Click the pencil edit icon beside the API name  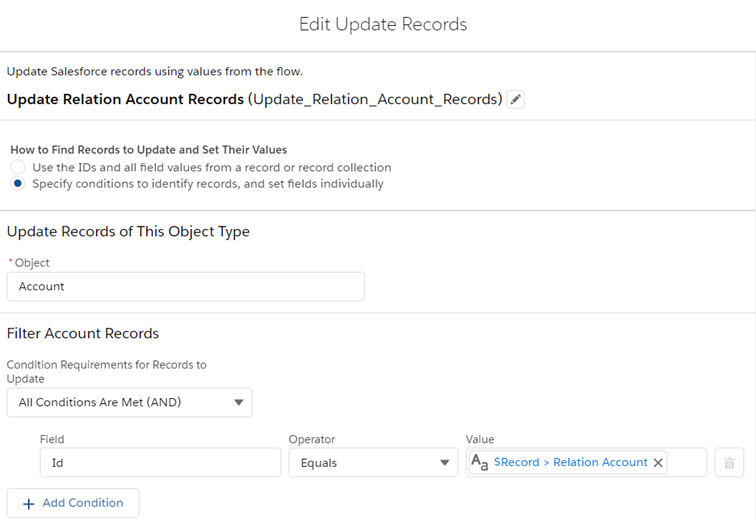click(516, 99)
